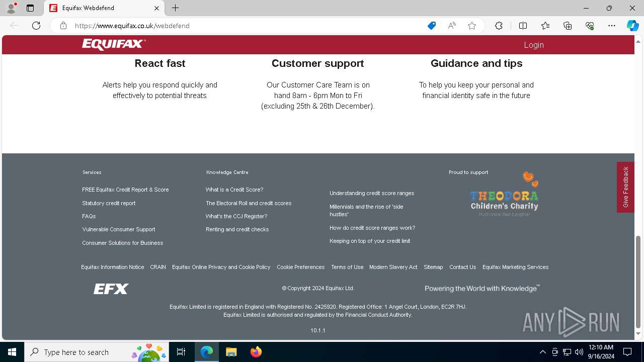
Task: Open the FAQs footer link
Action: [x=89, y=216]
